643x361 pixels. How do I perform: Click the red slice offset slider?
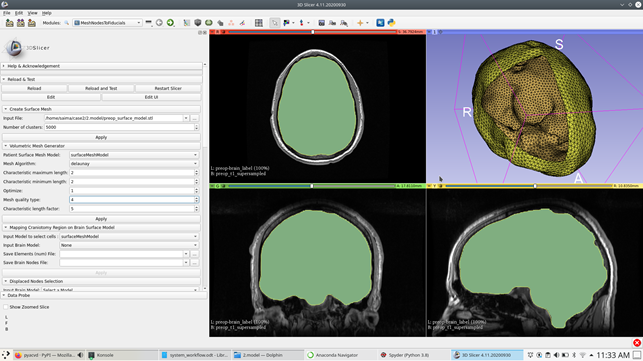[312, 32]
